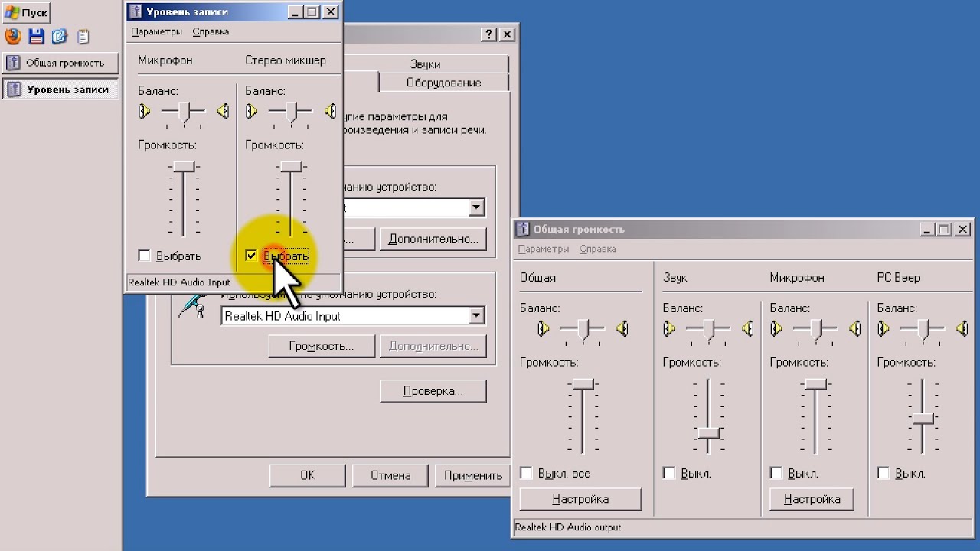Click the PC Beep volume slider thumb
Image resolution: width=980 pixels, height=551 pixels.
click(x=923, y=419)
